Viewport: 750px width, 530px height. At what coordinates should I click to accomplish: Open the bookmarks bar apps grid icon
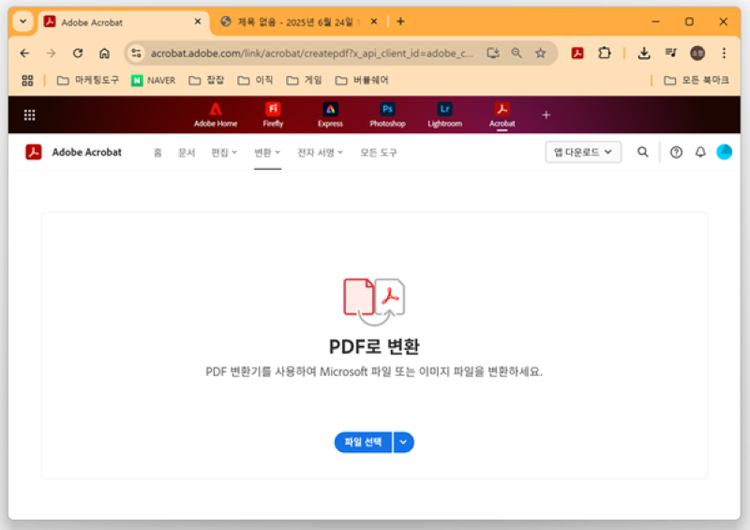coord(27,80)
